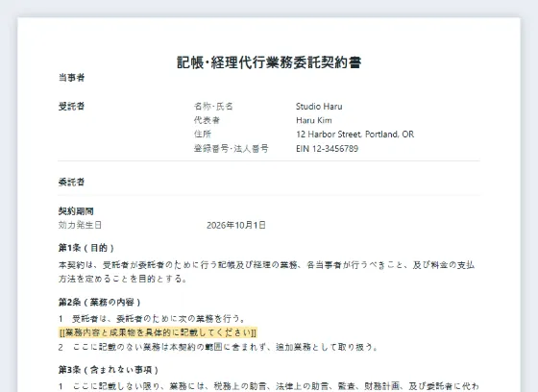
Task: Select the 当事者 heading
Action: pyautogui.click(x=71, y=78)
